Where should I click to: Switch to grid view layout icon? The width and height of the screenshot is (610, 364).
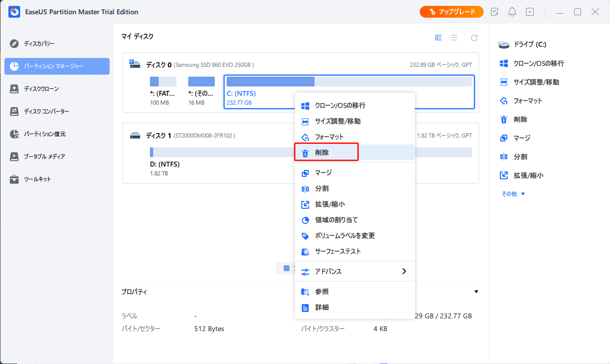[438, 37]
